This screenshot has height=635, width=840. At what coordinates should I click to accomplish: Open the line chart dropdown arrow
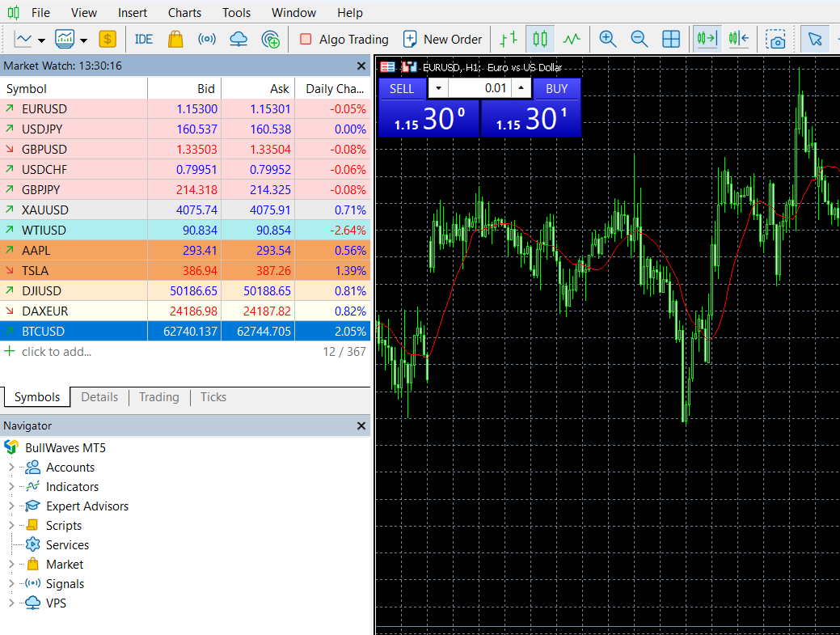(x=41, y=40)
